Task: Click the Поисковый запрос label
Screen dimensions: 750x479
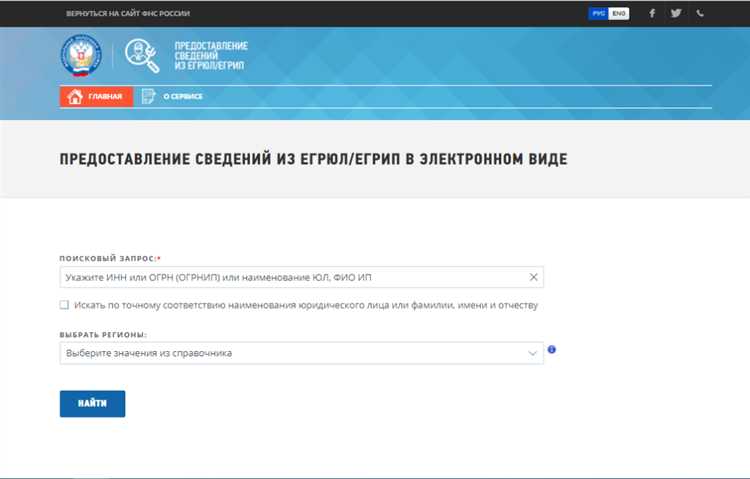Action: click(x=110, y=258)
